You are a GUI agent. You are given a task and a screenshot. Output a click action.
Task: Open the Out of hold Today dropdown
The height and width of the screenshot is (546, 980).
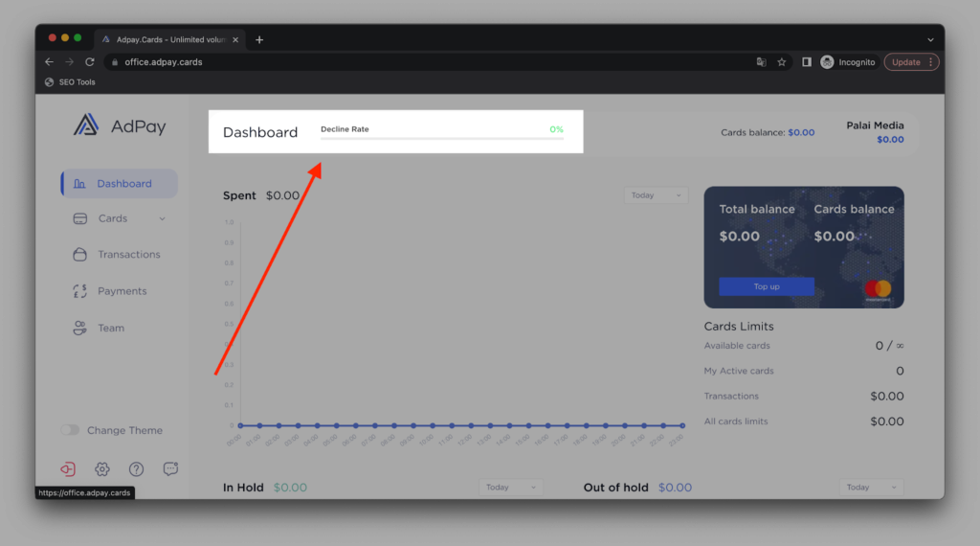click(x=871, y=488)
